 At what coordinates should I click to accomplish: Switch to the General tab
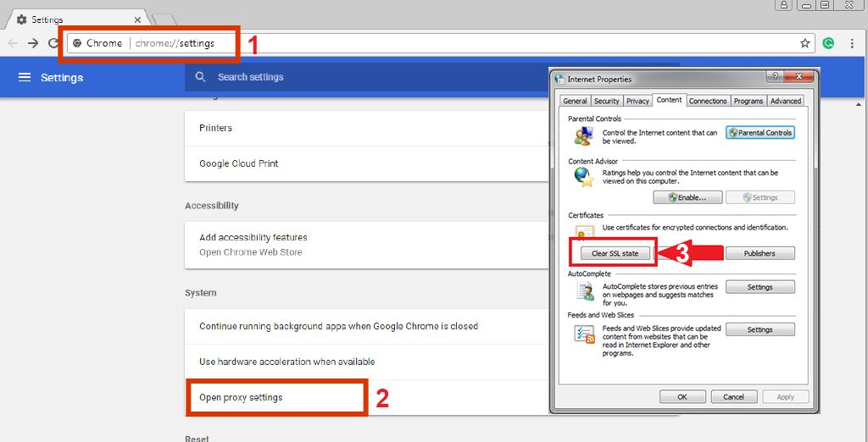575,101
